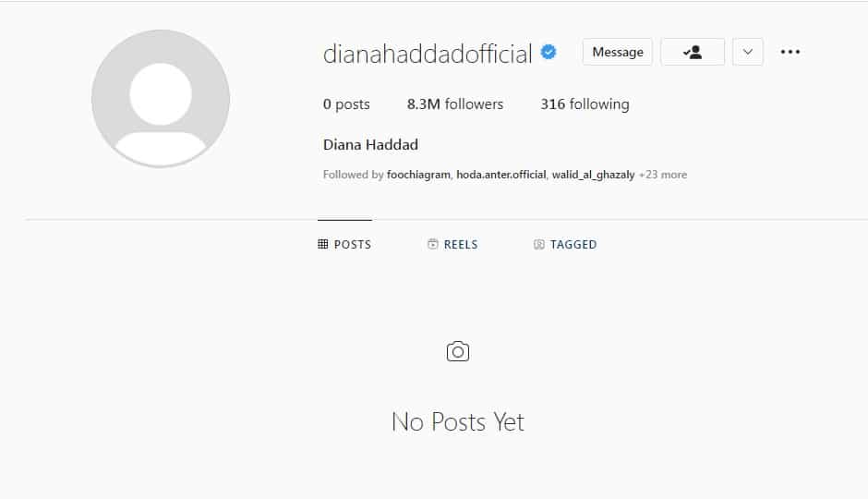Click the tagged photo icon beside TAGGED

click(538, 244)
